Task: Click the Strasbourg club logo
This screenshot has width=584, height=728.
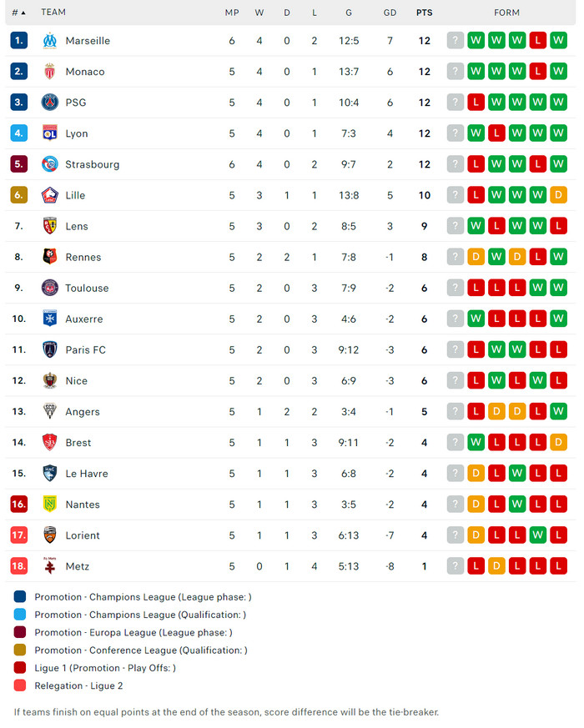Action: 50,164
